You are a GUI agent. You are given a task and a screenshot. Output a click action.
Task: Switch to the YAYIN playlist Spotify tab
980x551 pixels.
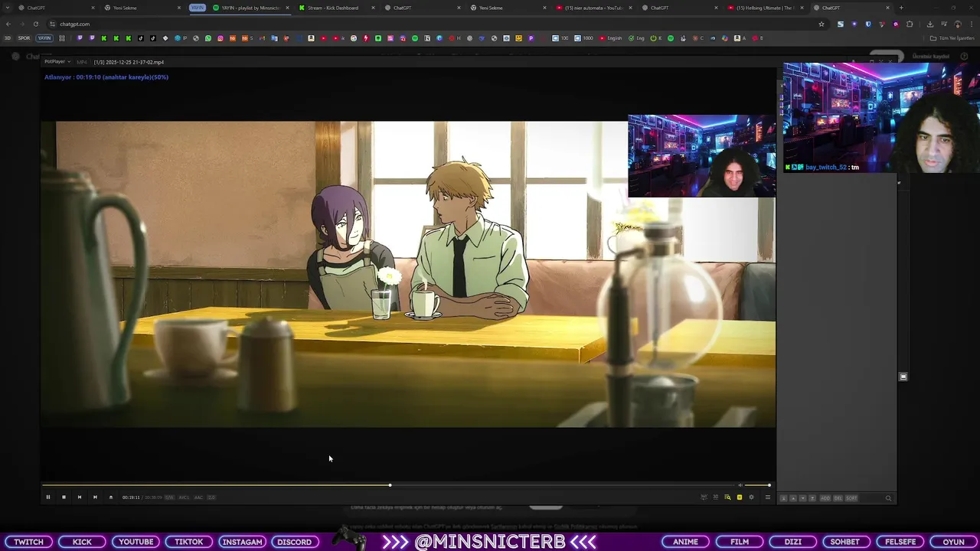250,8
